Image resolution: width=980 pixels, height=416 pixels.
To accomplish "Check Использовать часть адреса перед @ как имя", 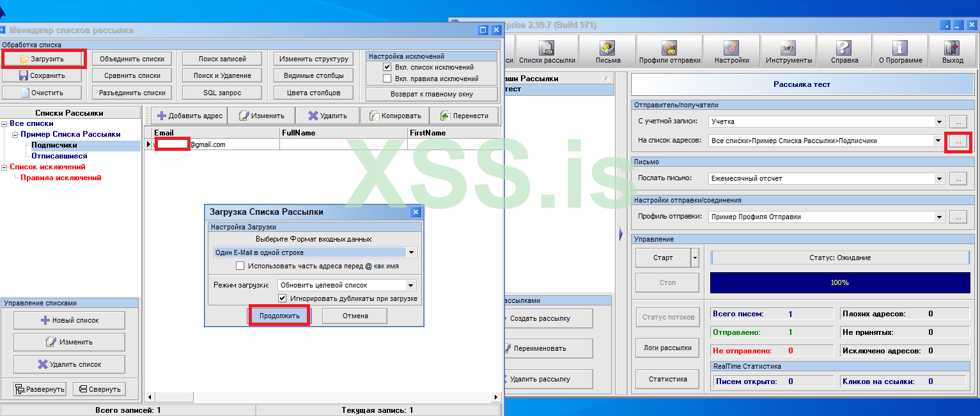I will click(240, 266).
